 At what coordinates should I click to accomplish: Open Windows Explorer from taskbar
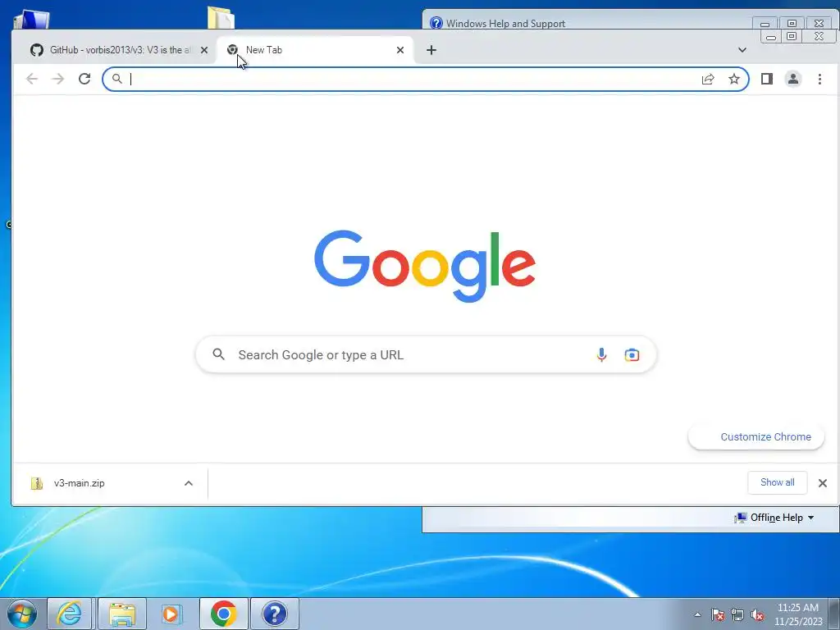(122, 614)
